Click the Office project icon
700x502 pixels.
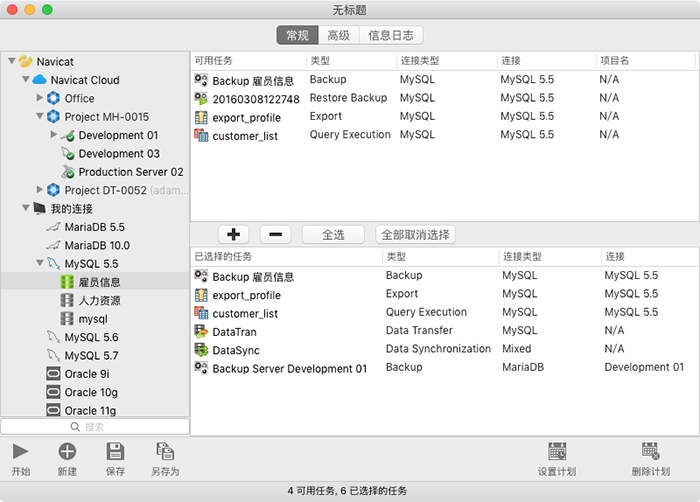53,98
